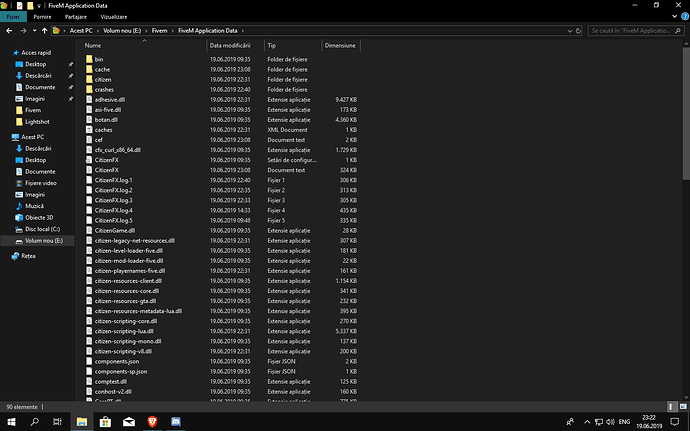Open Fișiere video in sidebar
Viewport: 690px width, 431px height.
click(40, 183)
